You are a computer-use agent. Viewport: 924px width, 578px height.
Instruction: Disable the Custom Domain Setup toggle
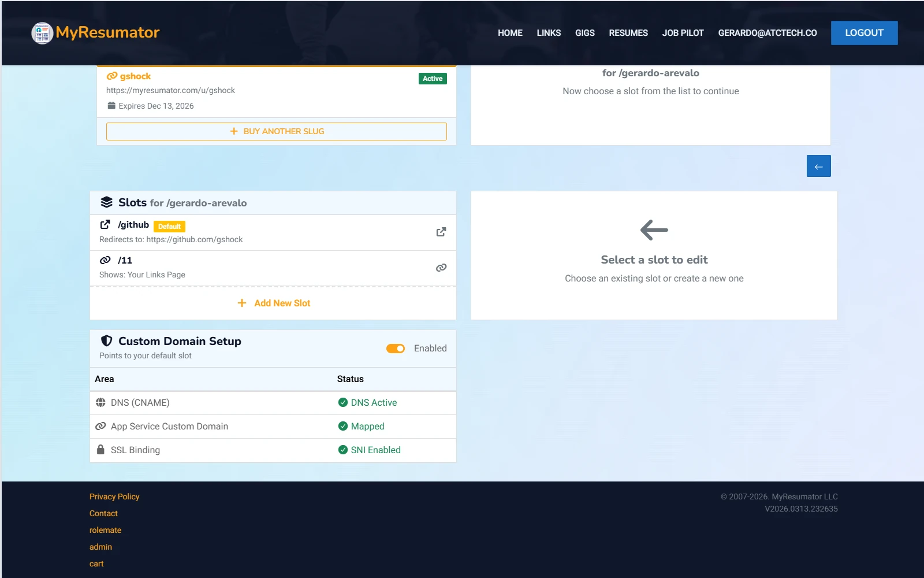(395, 349)
